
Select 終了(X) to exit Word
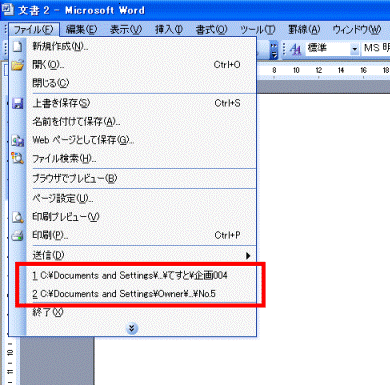coord(141,312)
